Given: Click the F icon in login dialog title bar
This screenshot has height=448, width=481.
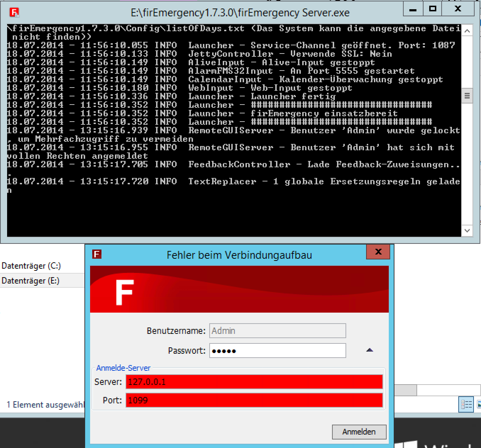Looking at the screenshot, I should pyautogui.click(x=97, y=254).
